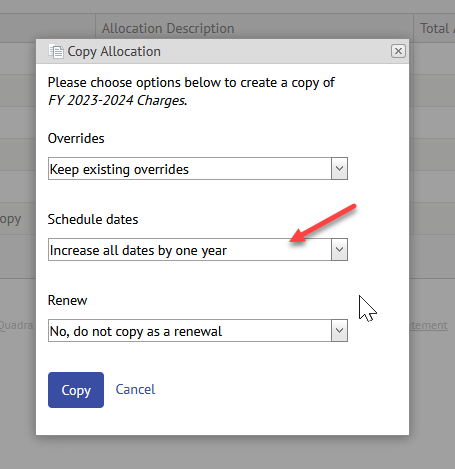Expand the Overrides dropdown arrow

(339, 169)
